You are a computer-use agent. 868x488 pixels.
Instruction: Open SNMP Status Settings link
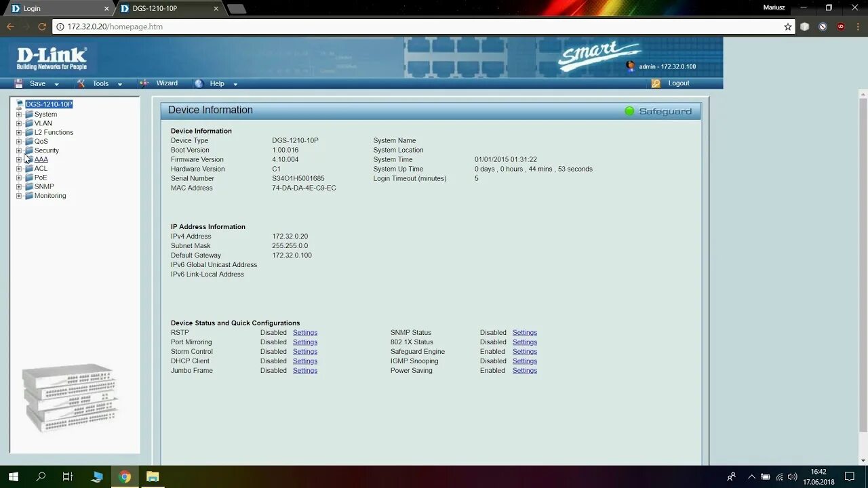click(525, 333)
